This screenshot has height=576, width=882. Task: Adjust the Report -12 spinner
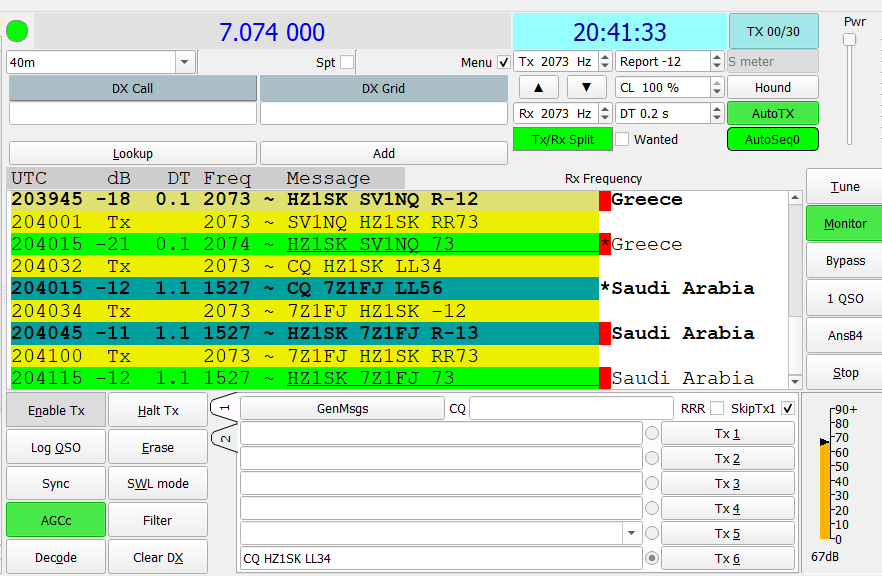pos(716,61)
